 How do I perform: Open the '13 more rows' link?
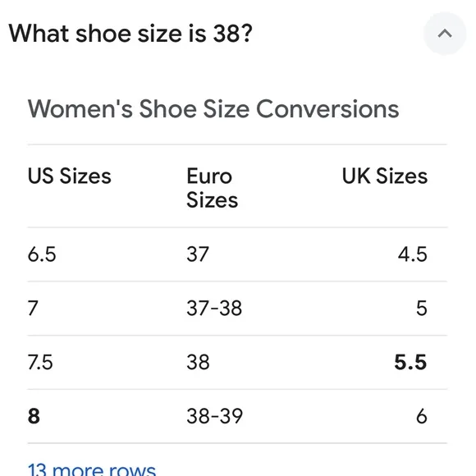pos(92,469)
